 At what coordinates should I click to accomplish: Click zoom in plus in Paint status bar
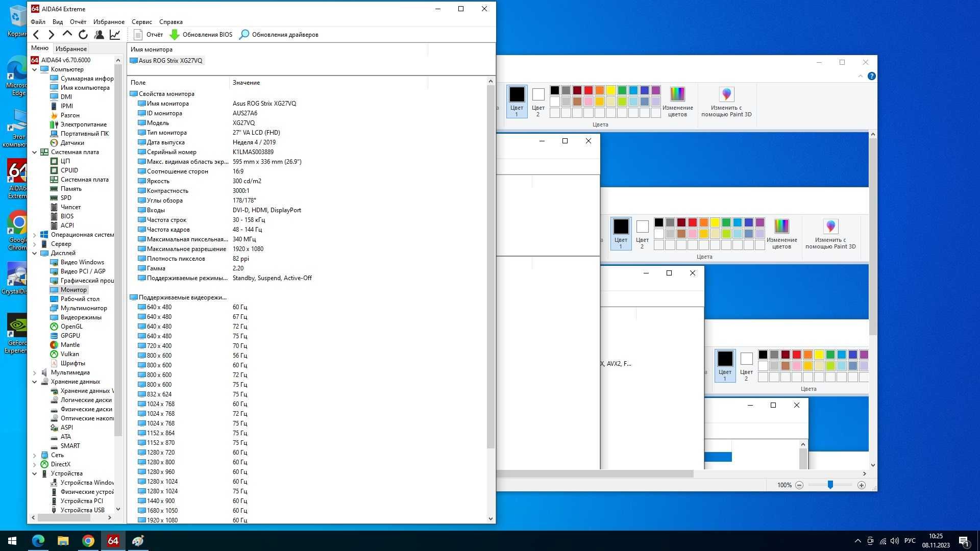coord(862,485)
